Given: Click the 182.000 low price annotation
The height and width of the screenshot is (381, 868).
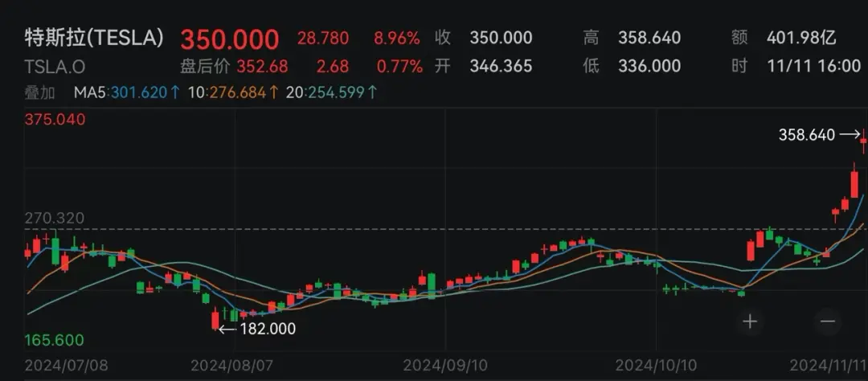Looking at the screenshot, I should pyautogui.click(x=268, y=329).
